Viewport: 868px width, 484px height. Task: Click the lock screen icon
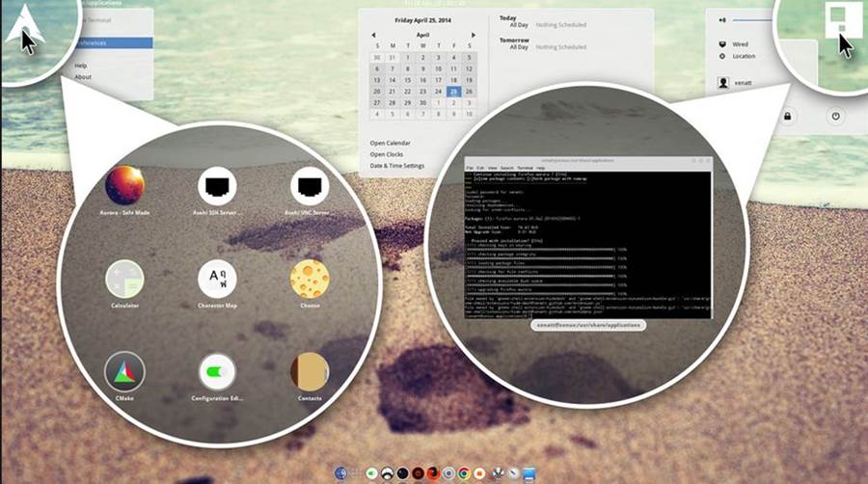[x=788, y=117]
